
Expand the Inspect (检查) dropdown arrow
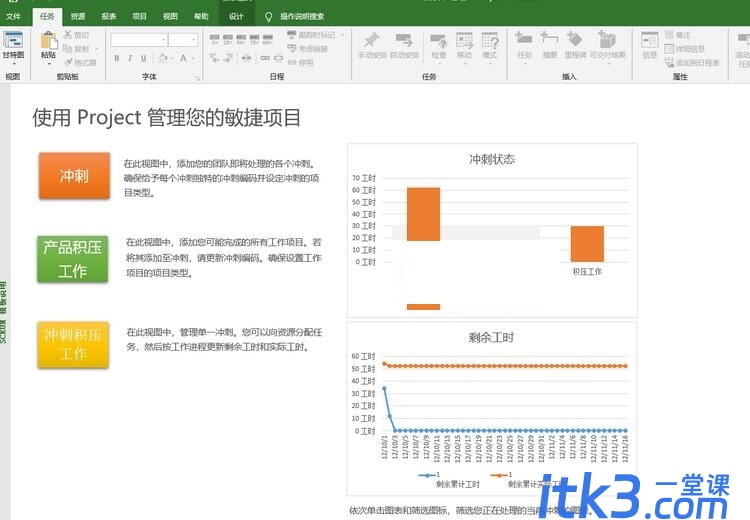click(x=439, y=64)
